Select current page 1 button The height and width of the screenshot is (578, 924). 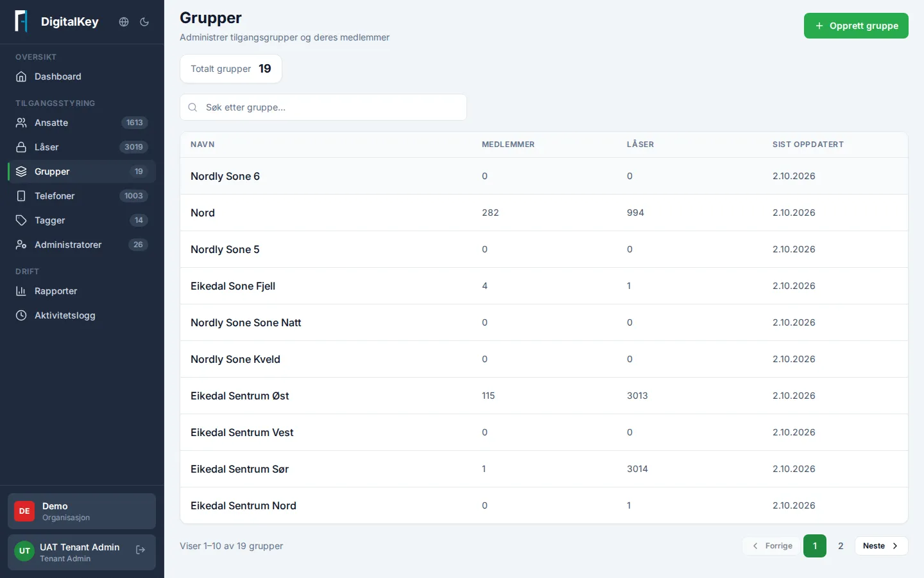coord(815,546)
